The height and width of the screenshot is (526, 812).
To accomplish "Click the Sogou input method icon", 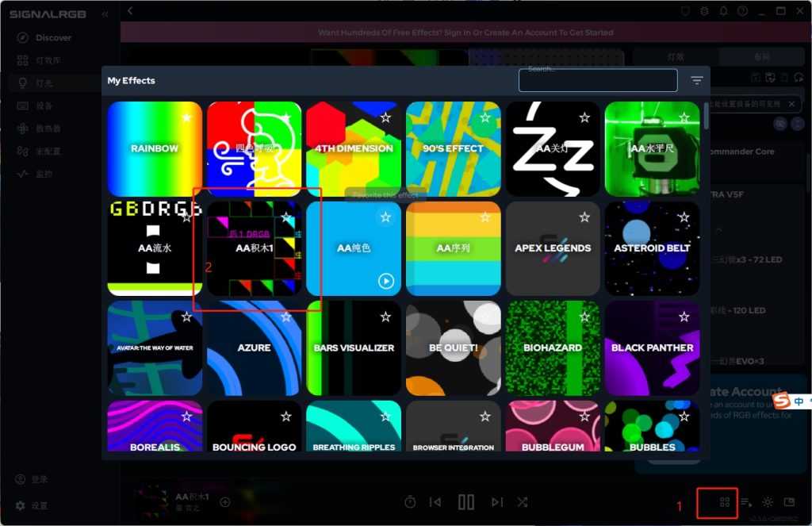I will (x=782, y=400).
